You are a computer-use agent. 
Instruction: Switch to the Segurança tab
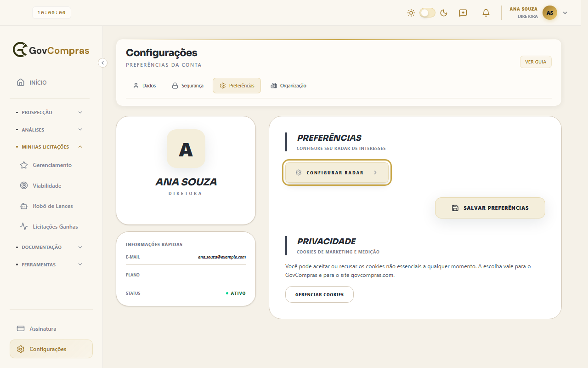point(188,86)
